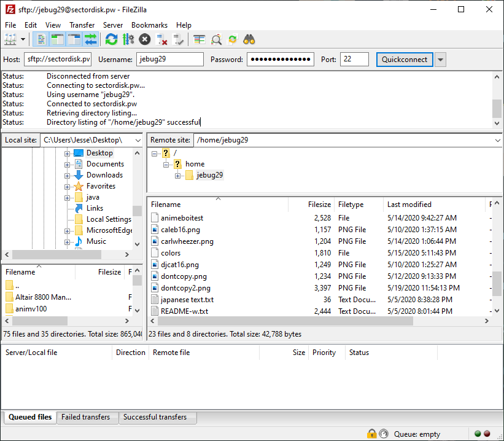This screenshot has height=441, width=504.
Task: Select the home folder in remote tree
Action: [x=195, y=164]
